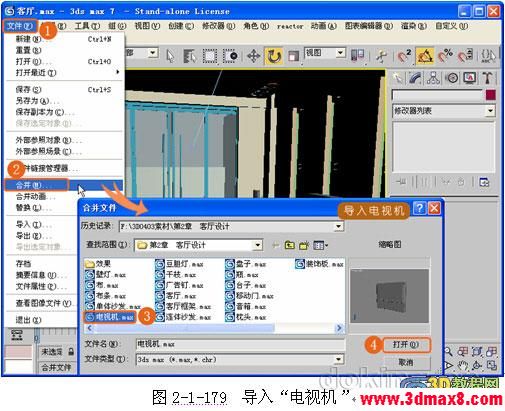
Task: Select the 电视机.max file
Action: (110, 317)
